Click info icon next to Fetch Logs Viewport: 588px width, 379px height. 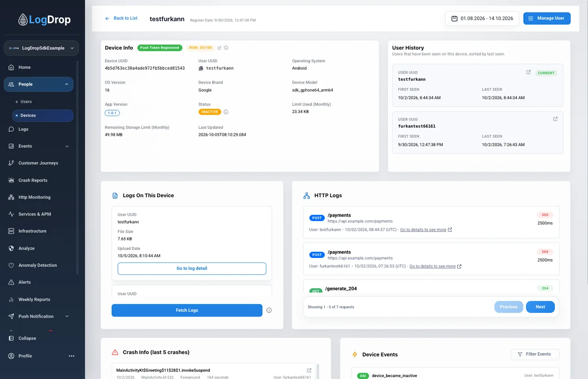[x=269, y=310]
